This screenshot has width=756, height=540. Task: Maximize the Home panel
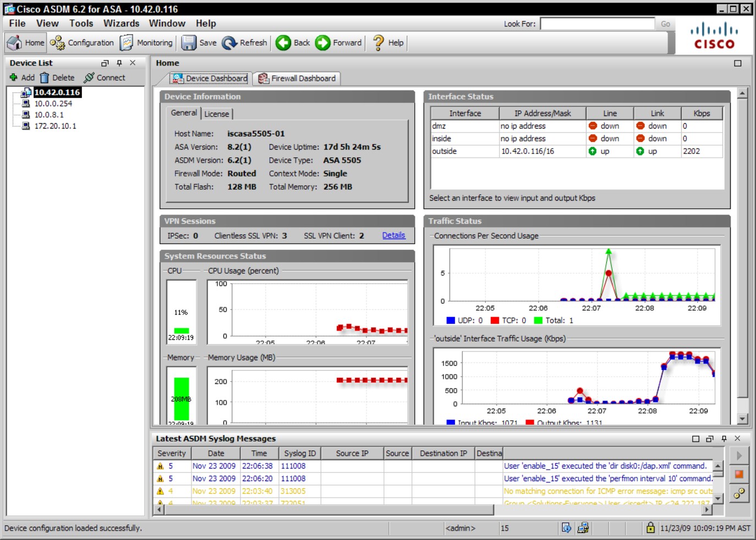pyautogui.click(x=738, y=63)
